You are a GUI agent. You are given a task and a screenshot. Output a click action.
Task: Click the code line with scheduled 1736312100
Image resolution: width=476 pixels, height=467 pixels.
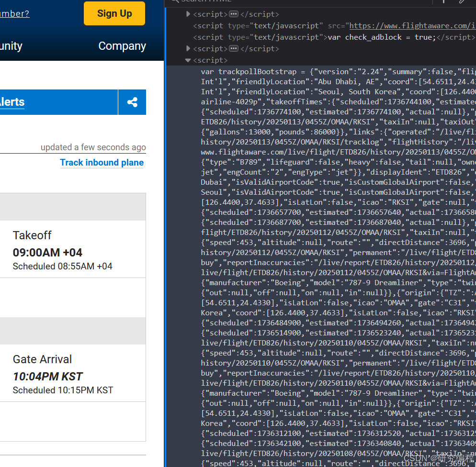tap(338, 434)
